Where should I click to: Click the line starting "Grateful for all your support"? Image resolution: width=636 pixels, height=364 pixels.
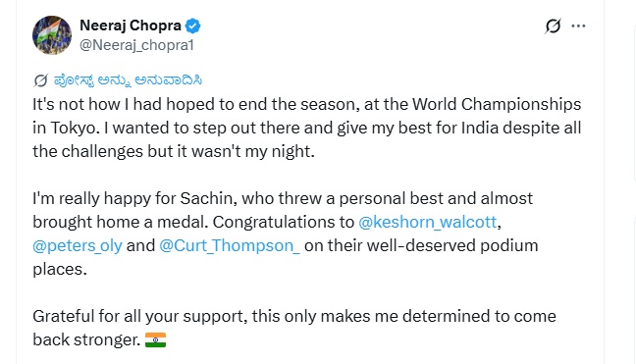pyautogui.click(x=294, y=316)
